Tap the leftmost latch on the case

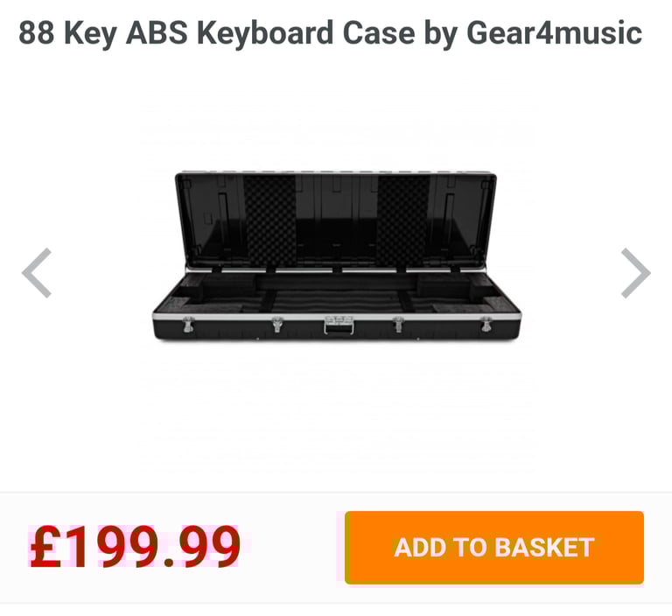[x=188, y=325]
